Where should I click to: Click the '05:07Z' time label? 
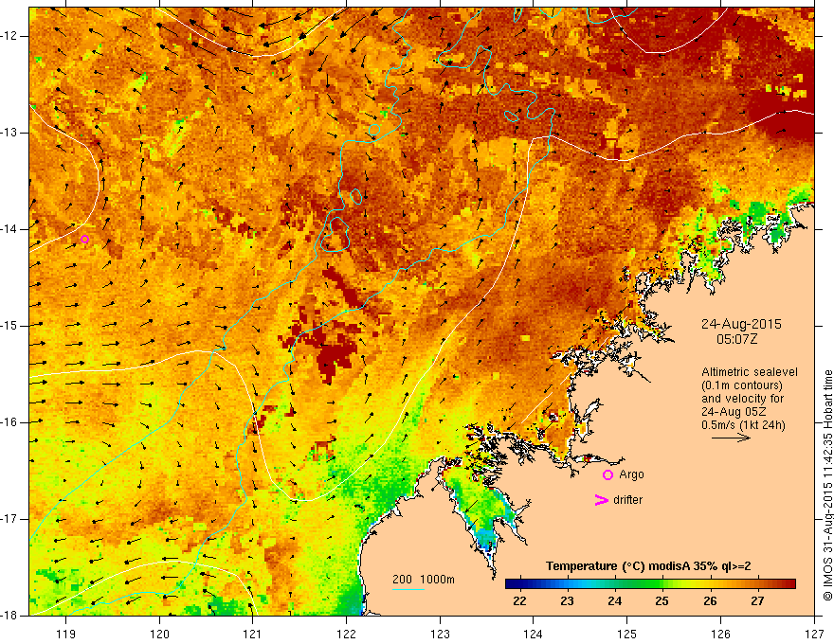(x=736, y=339)
